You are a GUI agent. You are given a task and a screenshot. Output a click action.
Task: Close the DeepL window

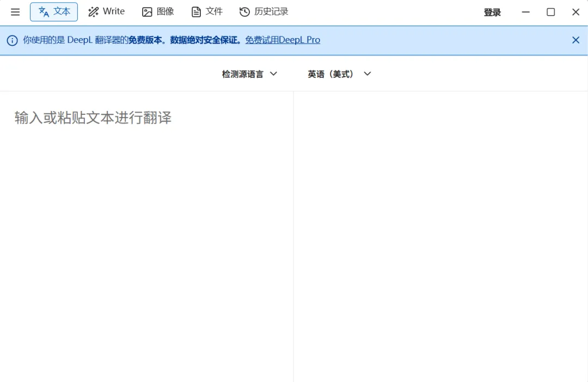click(575, 12)
